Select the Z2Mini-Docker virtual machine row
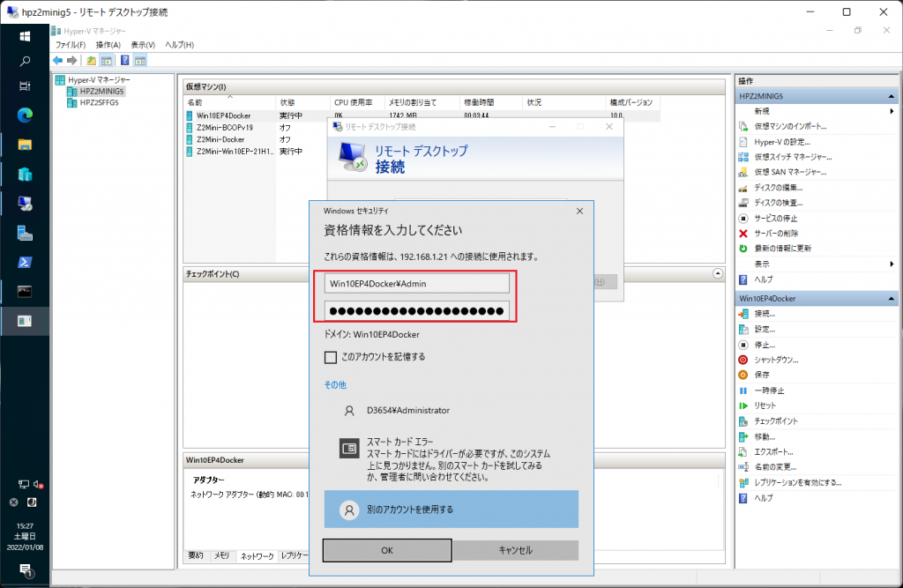Screen dimensions: 903x588 coord(220,139)
